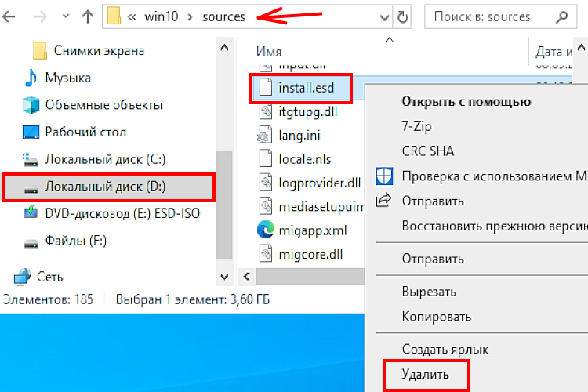Screen dimensions: 588x392
Task: Choose Открыть с помощью in context menu
Action: point(466,102)
